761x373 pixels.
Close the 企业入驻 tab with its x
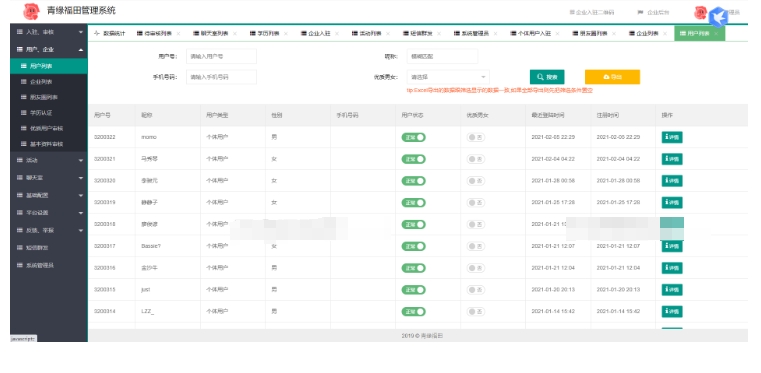[x=337, y=33]
